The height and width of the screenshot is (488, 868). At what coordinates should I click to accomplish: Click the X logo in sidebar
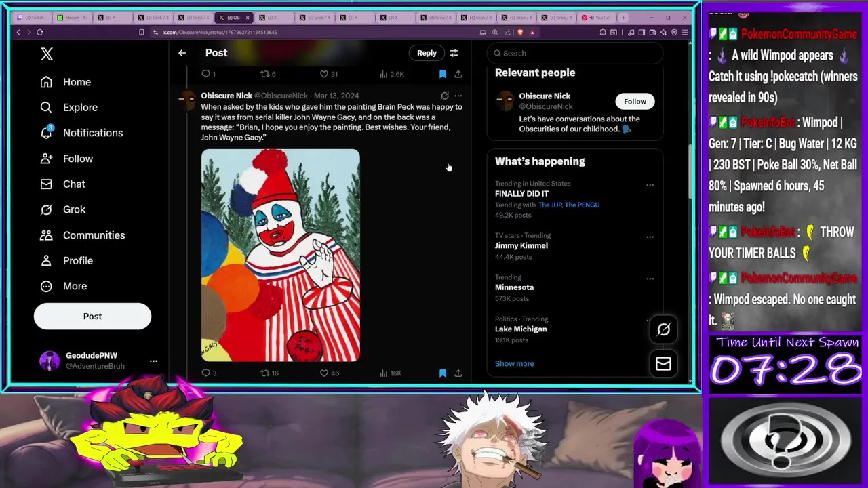(x=46, y=54)
